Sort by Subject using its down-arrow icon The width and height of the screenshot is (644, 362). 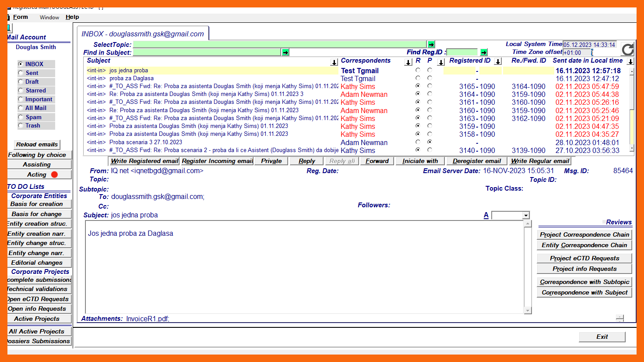point(334,62)
